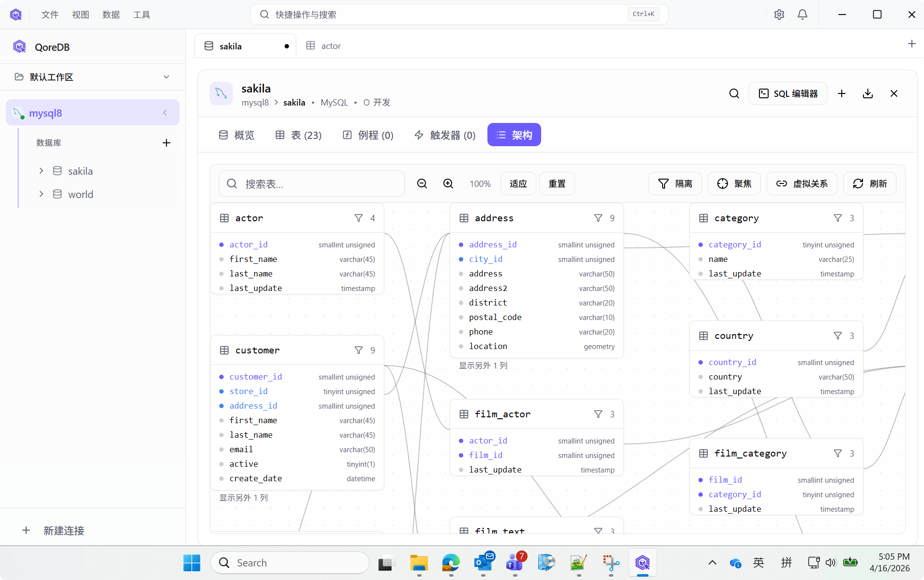Open the SQL 编辑器 button

click(788, 93)
